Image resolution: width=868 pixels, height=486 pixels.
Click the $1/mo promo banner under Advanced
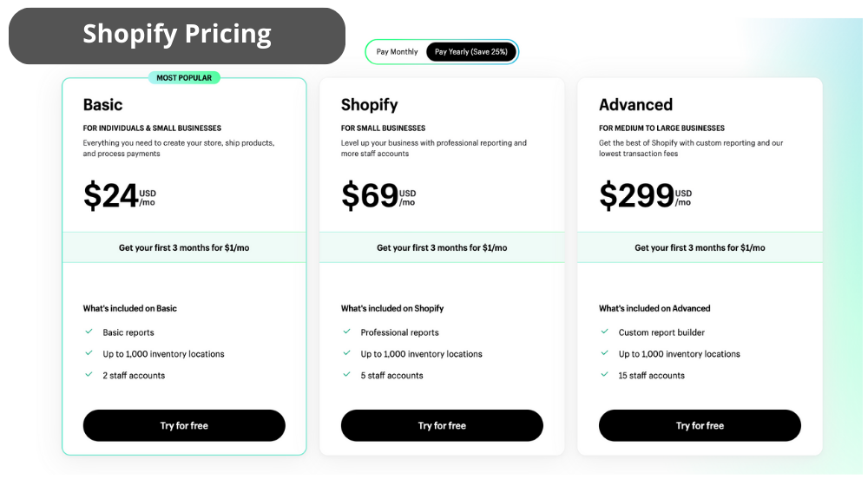click(700, 247)
